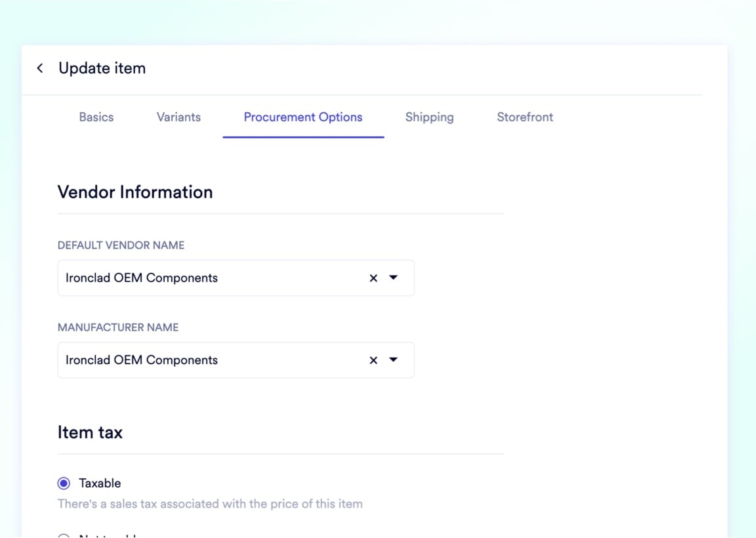
Task: Go back using the left chevron
Action: coord(40,68)
